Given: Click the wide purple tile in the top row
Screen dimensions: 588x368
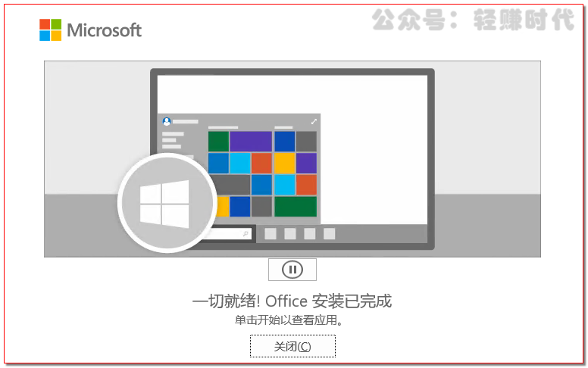Looking at the screenshot, I should coord(251,142).
